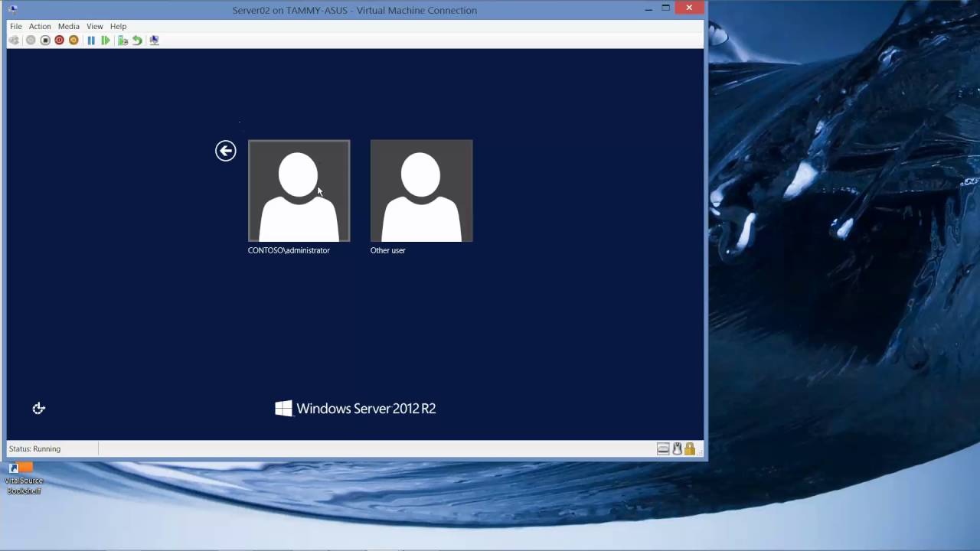Open the Action menu
Viewport: 980px width, 551px height.
40,26
